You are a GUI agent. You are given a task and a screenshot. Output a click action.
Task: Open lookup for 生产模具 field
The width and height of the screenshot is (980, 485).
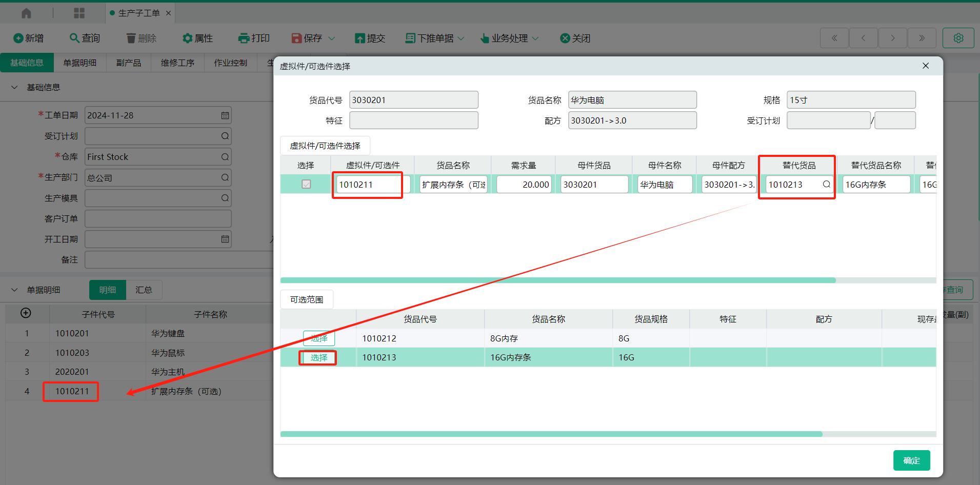coord(225,198)
